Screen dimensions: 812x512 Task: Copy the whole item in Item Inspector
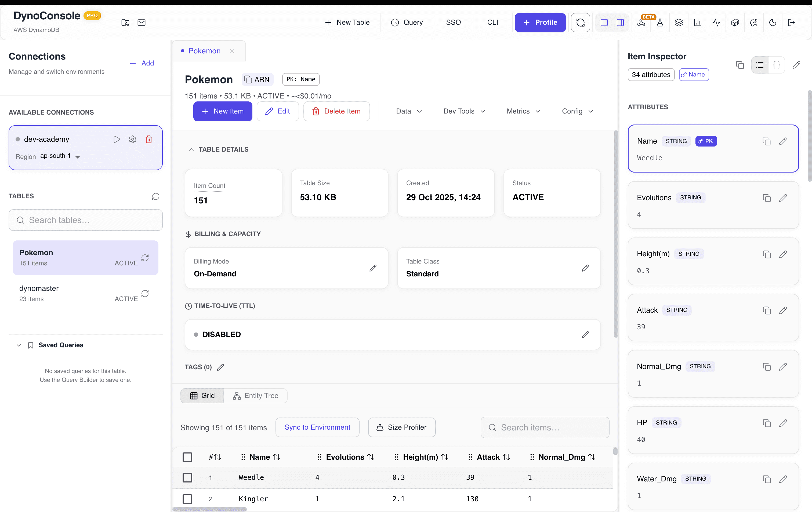tap(740, 65)
